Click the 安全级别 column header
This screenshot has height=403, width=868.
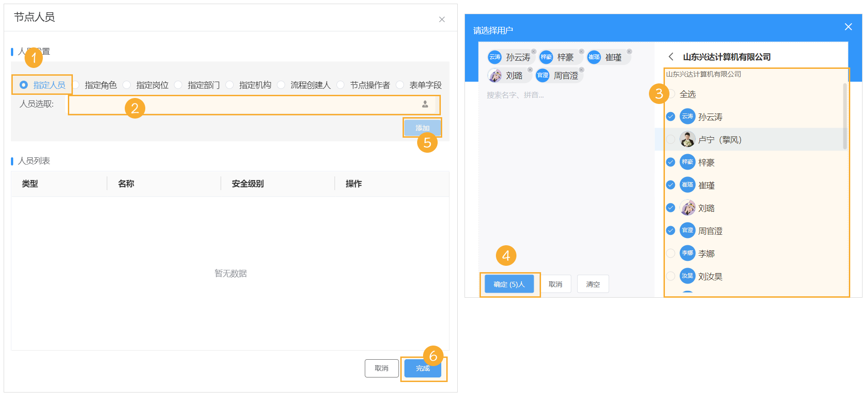tap(248, 184)
